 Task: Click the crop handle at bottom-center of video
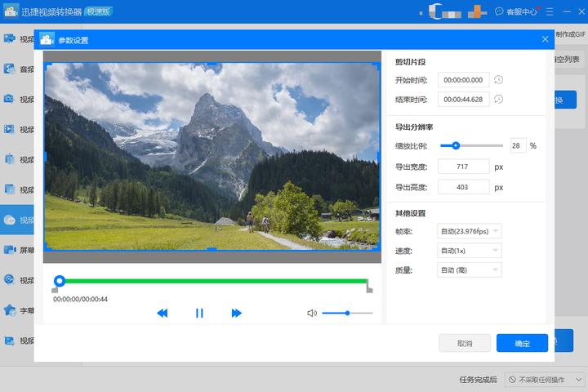coord(212,249)
